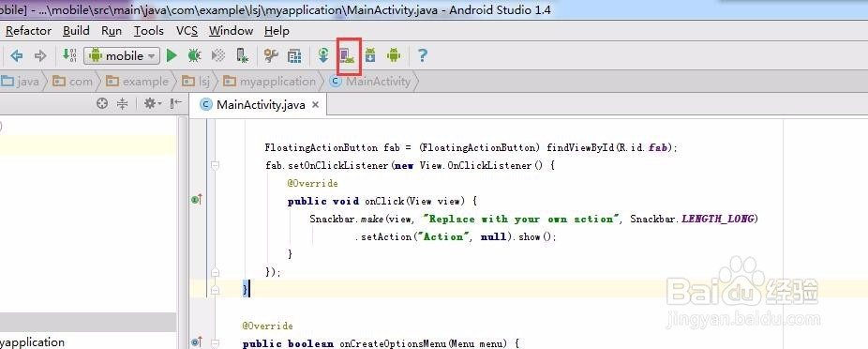Click the onClick override gutter icon
868x349 pixels.
[x=197, y=200]
